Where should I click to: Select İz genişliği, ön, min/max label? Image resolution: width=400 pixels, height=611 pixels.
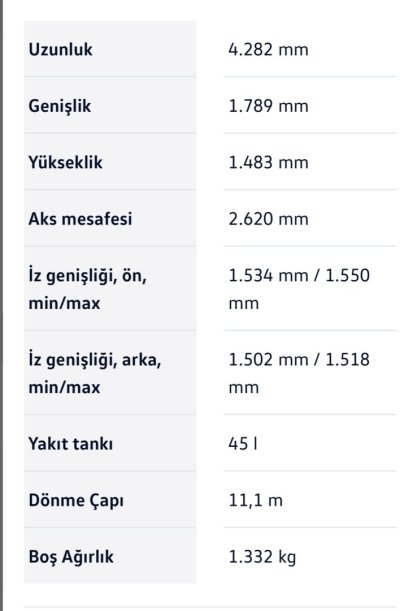point(88,289)
